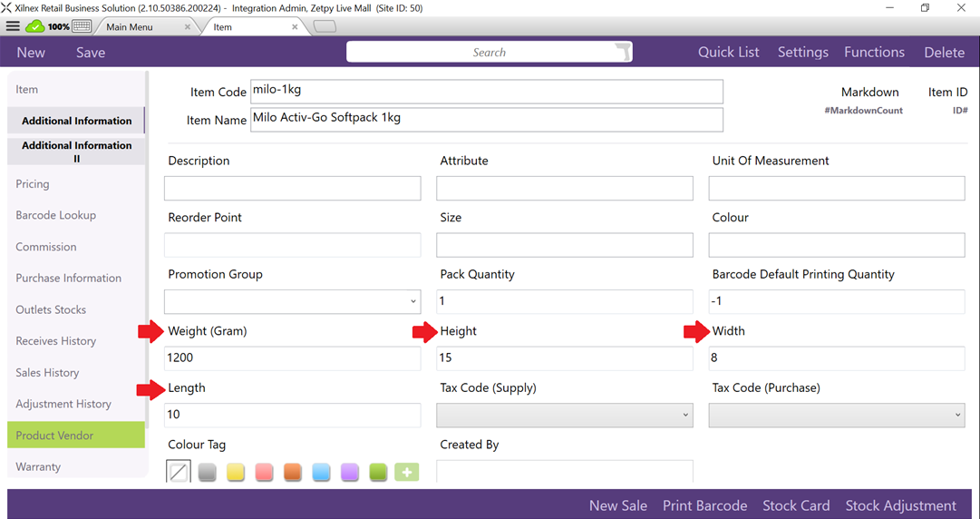Open Settings from the toolbar
This screenshot has height=519, width=980.
802,52
